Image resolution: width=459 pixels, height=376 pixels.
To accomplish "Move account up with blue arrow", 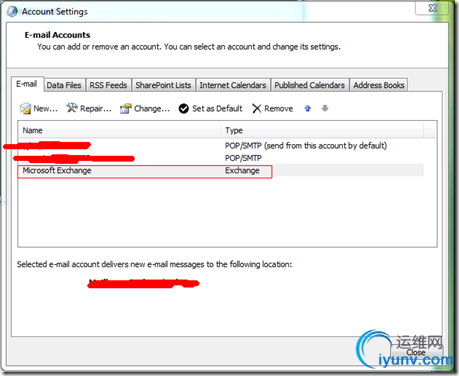I will click(308, 108).
